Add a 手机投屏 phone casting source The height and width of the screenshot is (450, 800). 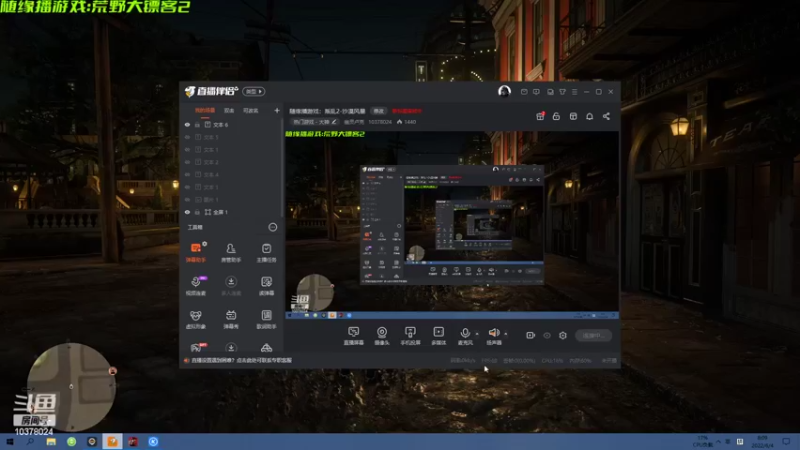pyautogui.click(x=410, y=336)
